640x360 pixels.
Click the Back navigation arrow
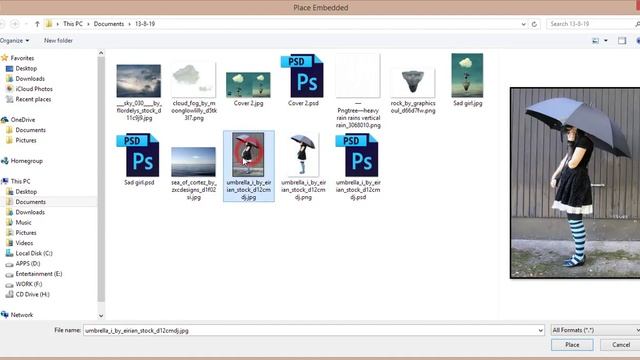2,24
